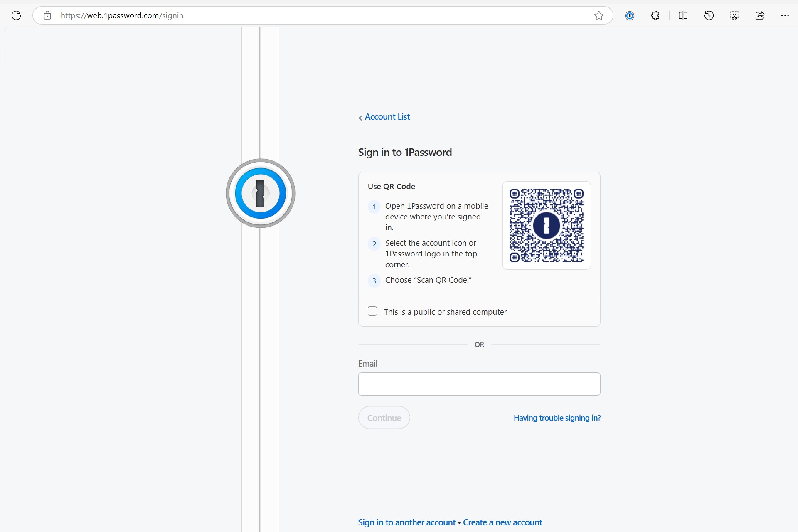Select the address bar URL
The height and width of the screenshot is (532, 798).
pos(122,15)
